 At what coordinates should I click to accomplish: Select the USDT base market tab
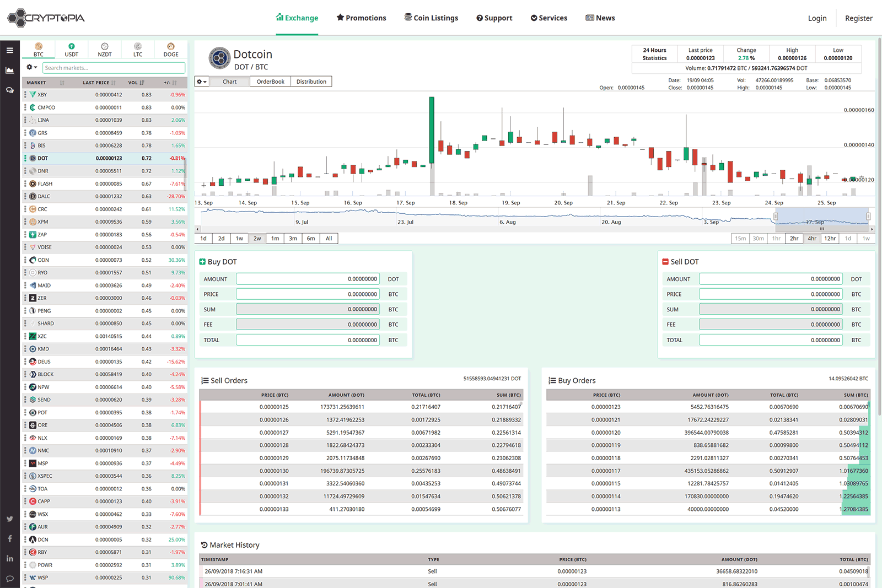point(72,50)
